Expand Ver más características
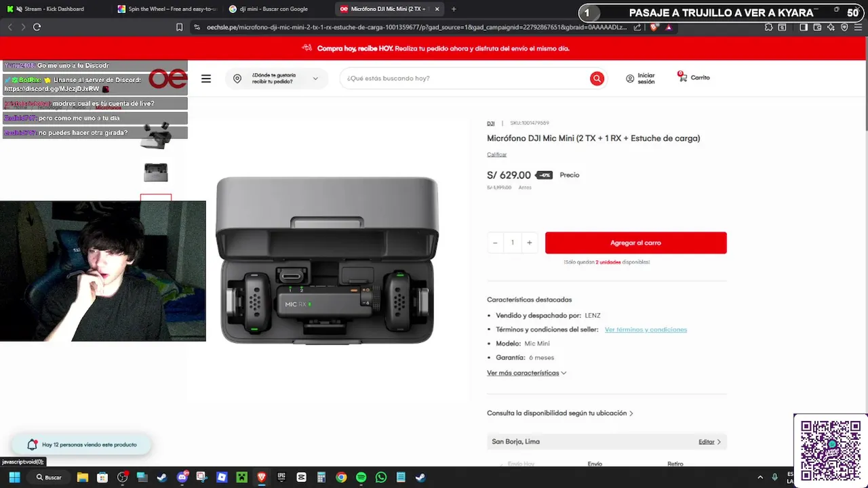Viewport: 868px width, 488px height. (526, 373)
